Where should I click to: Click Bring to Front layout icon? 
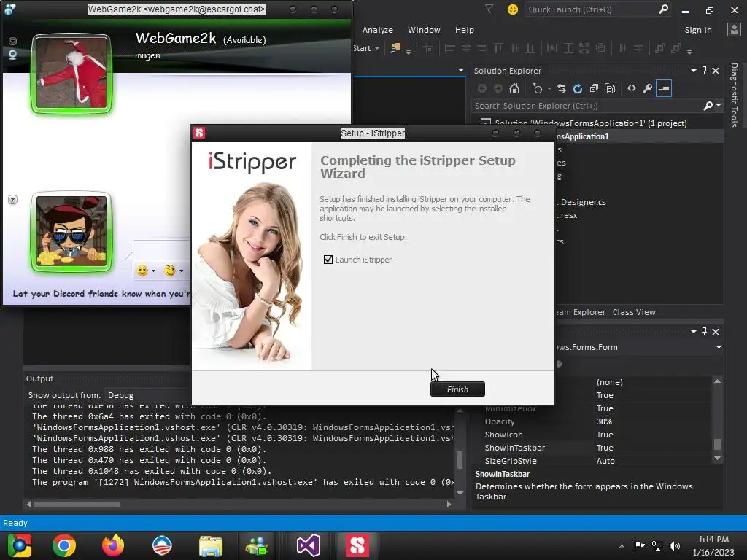click(659, 48)
